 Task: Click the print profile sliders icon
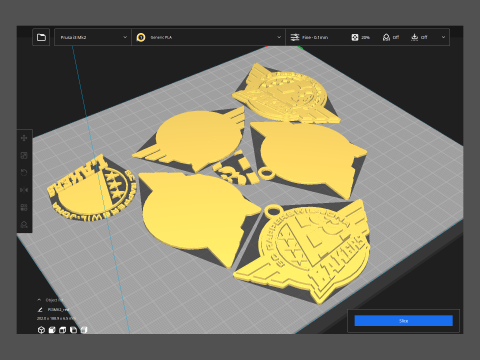pos(295,37)
